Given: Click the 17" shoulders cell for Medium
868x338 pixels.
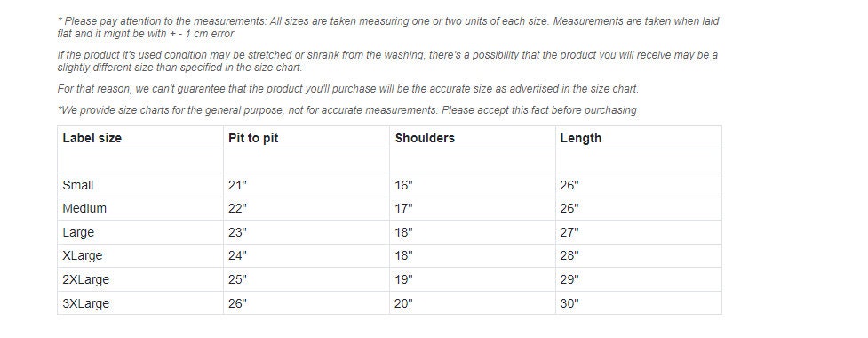Looking at the screenshot, I should [x=403, y=208].
